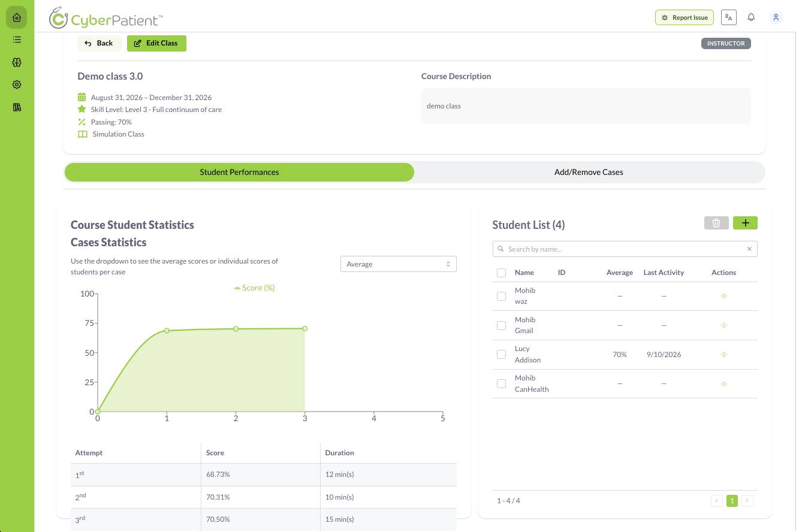Click the Report Issue button
This screenshot has width=796, height=532.
click(685, 17)
